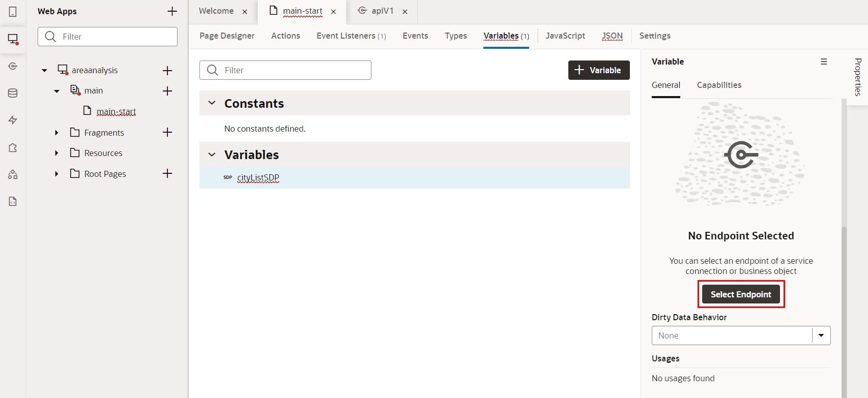Switch to the JavaScript tab

[x=565, y=36]
